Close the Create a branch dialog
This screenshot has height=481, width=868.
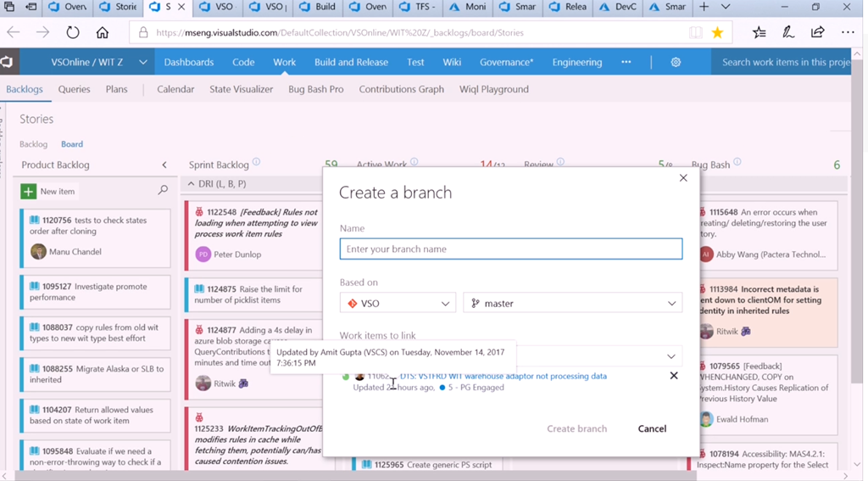pos(683,178)
